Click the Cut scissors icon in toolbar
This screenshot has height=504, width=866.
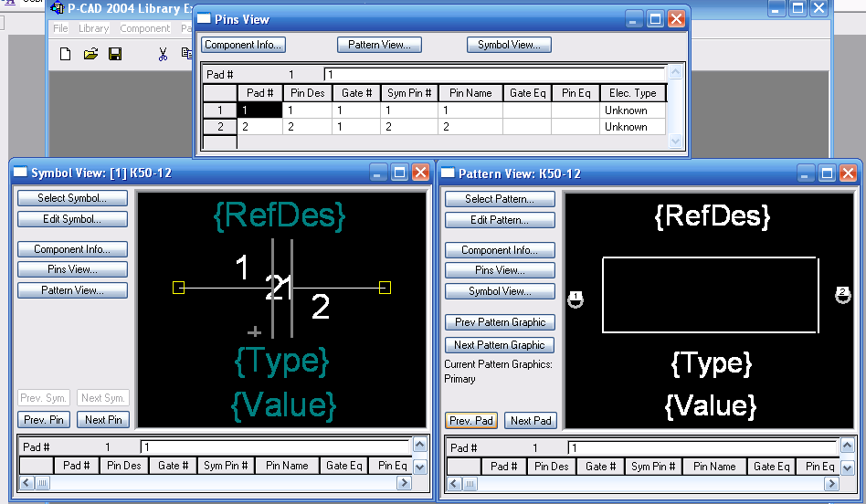click(x=163, y=54)
